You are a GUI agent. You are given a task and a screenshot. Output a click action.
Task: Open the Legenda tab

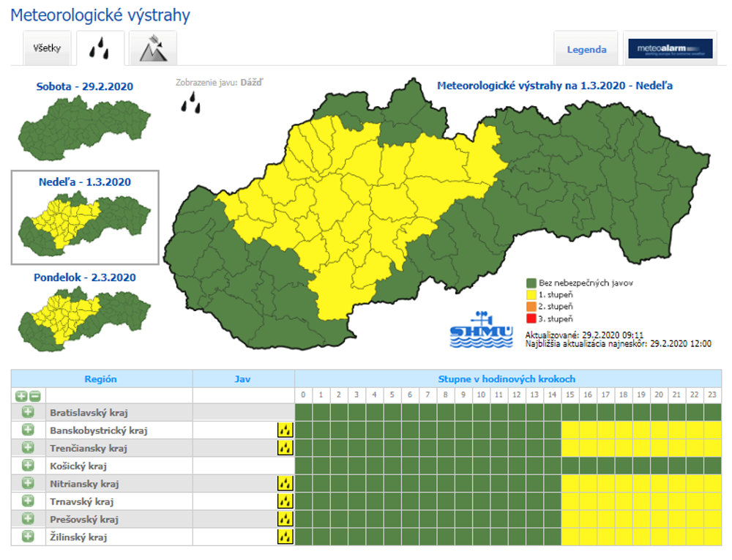(x=586, y=50)
